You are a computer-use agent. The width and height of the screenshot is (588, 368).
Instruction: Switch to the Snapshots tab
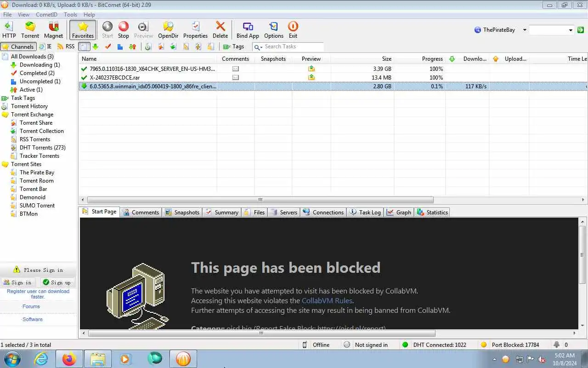[x=182, y=213]
